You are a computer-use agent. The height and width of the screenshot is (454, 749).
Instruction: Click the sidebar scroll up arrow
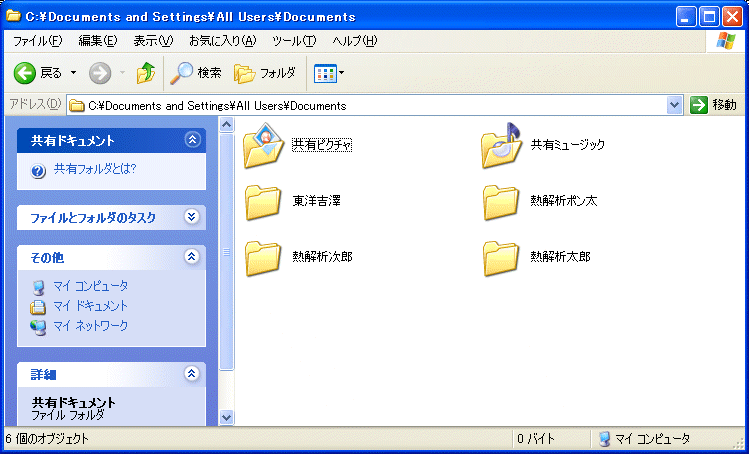click(x=226, y=125)
